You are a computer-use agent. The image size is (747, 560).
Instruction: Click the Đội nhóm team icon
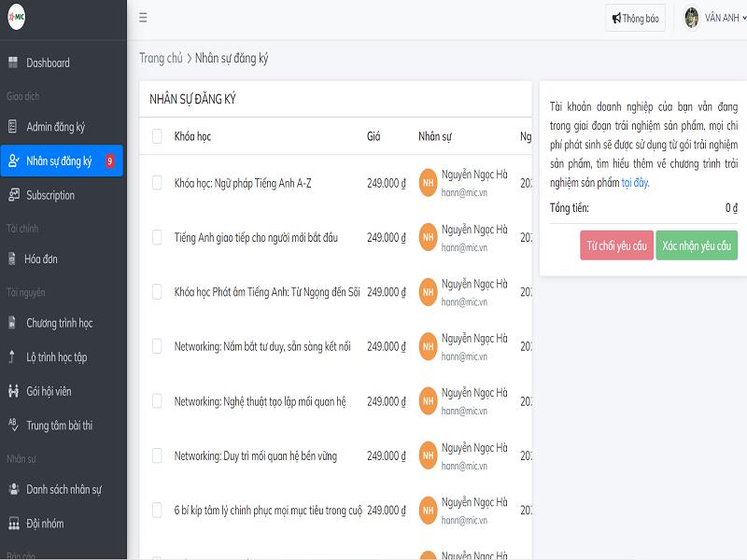click(x=13, y=524)
